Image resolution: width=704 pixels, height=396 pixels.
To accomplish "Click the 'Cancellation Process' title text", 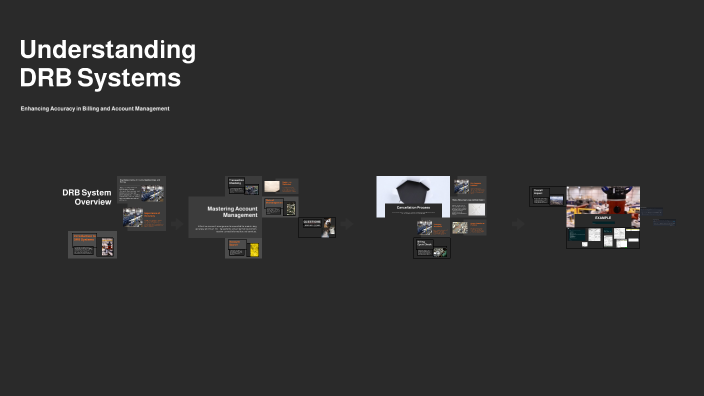I will tap(413, 208).
